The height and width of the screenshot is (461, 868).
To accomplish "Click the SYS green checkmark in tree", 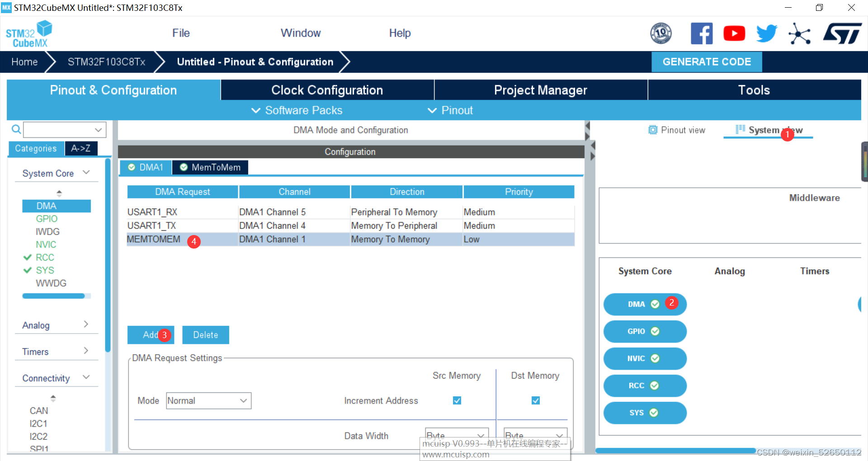I will coord(28,270).
